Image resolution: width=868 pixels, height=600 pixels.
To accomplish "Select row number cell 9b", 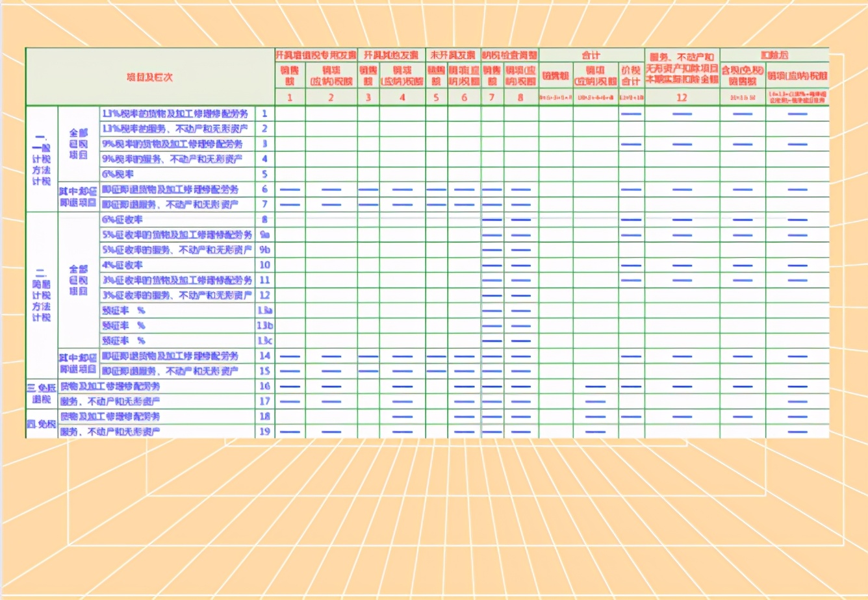I will (x=264, y=250).
